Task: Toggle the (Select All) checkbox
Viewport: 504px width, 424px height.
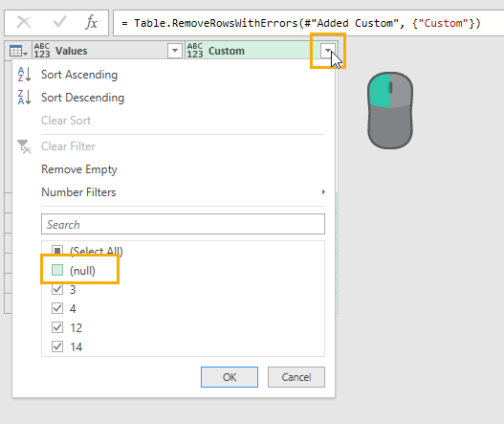Action: pyautogui.click(x=57, y=251)
